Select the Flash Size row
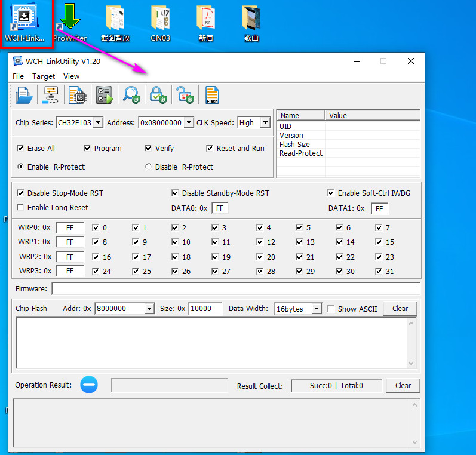The image size is (476, 455). 349,144
